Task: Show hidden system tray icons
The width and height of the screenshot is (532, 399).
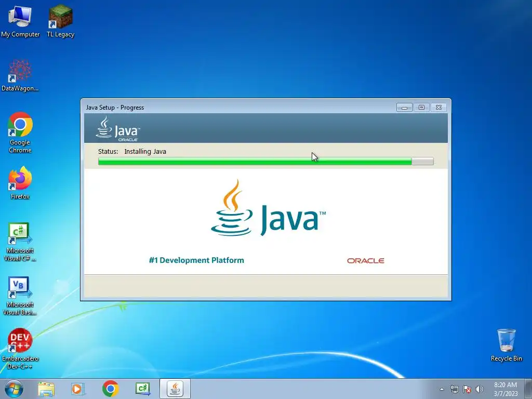Action: tap(442, 389)
